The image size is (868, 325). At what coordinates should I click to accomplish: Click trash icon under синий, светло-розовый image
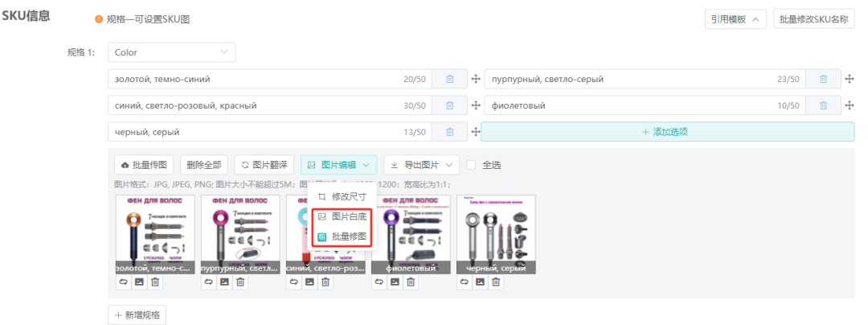pyautogui.click(x=325, y=282)
